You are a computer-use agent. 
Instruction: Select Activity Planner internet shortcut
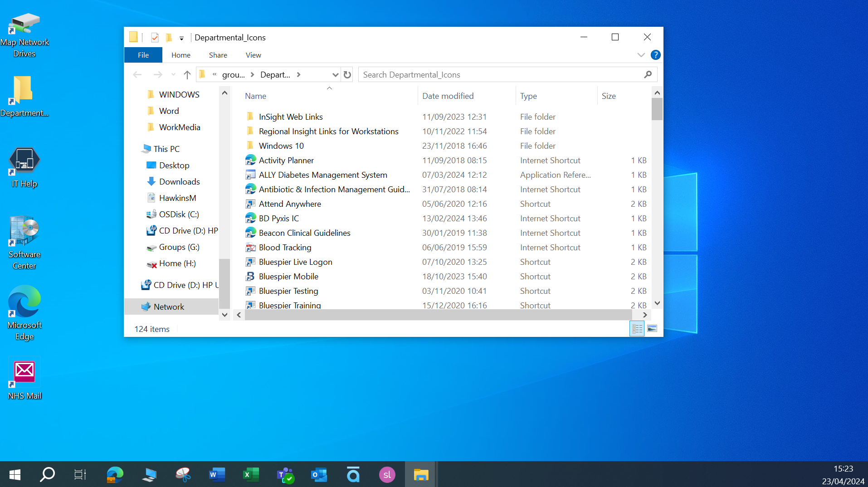click(286, 161)
